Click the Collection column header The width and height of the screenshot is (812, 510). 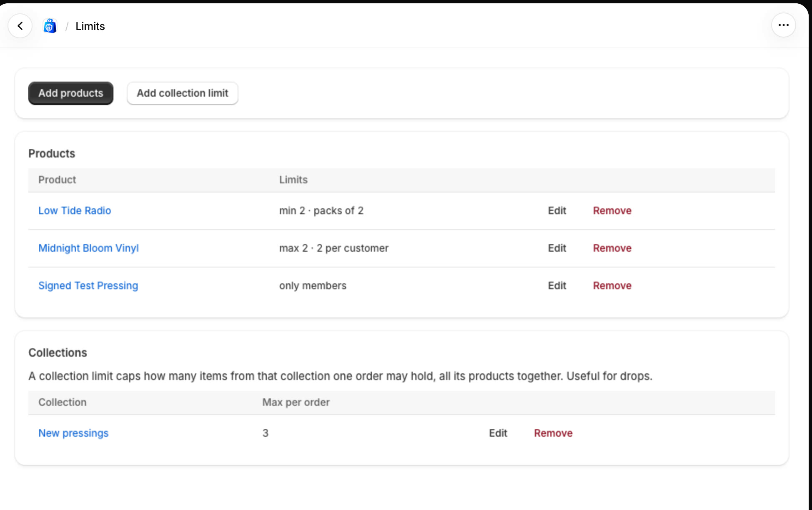(x=63, y=402)
